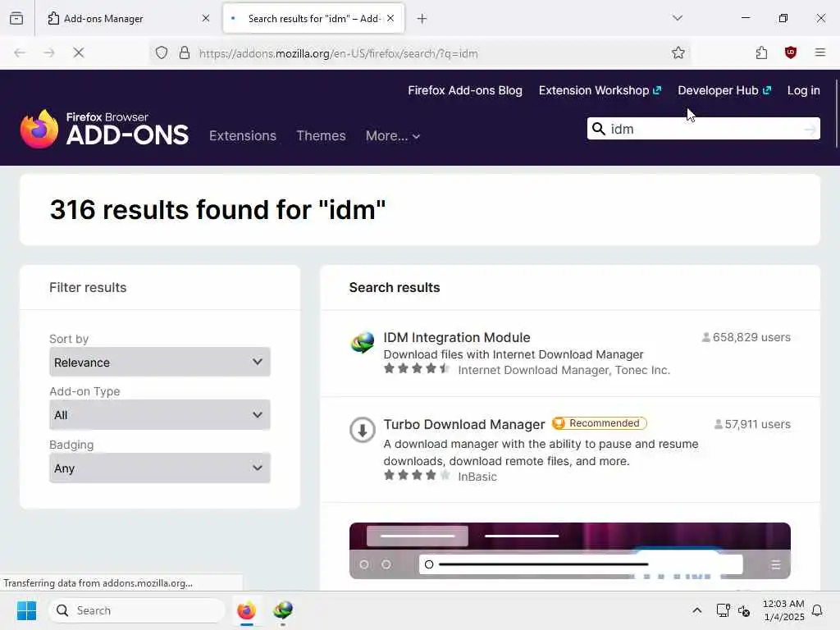This screenshot has height=630, width=840.
Task: Open the uBlock Origin toolbar icon
Action: (791, 52)
